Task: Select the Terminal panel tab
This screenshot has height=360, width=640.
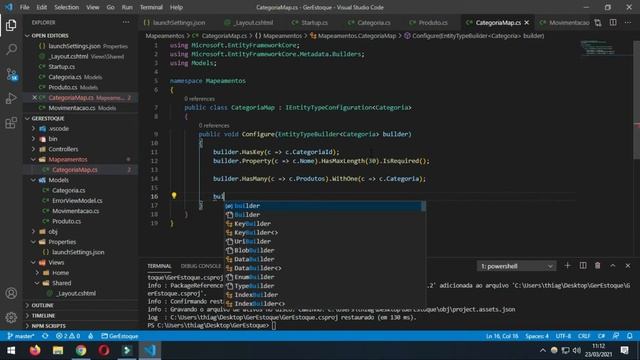Action: point(159,266)
